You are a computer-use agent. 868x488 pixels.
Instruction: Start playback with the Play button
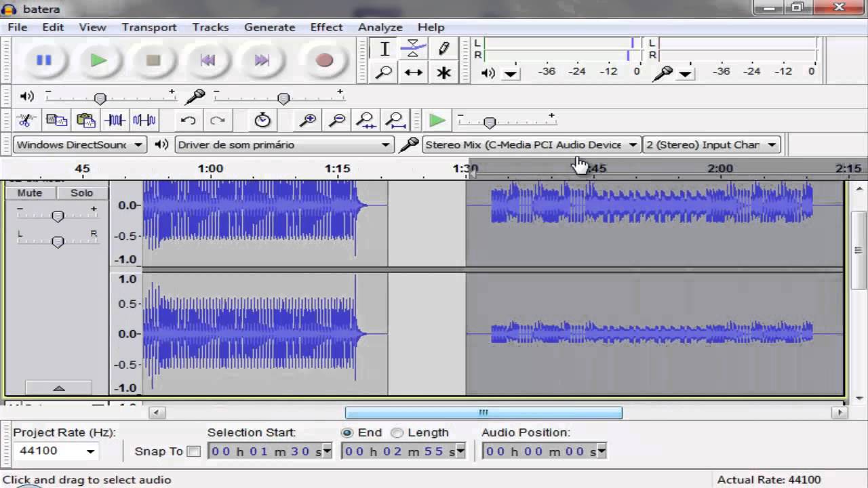click(x=99, y=60)
